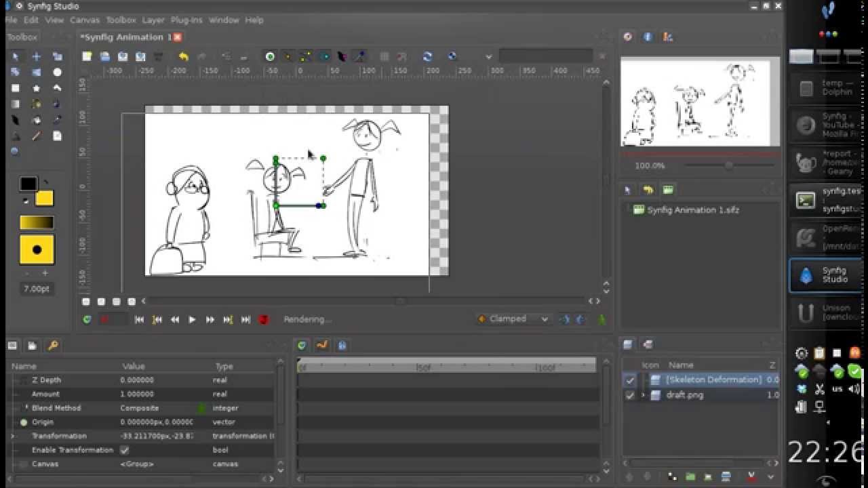This screenshot has width=868, height=488.
Task: Jump to the previous keyframe
Action: (157, 319)
